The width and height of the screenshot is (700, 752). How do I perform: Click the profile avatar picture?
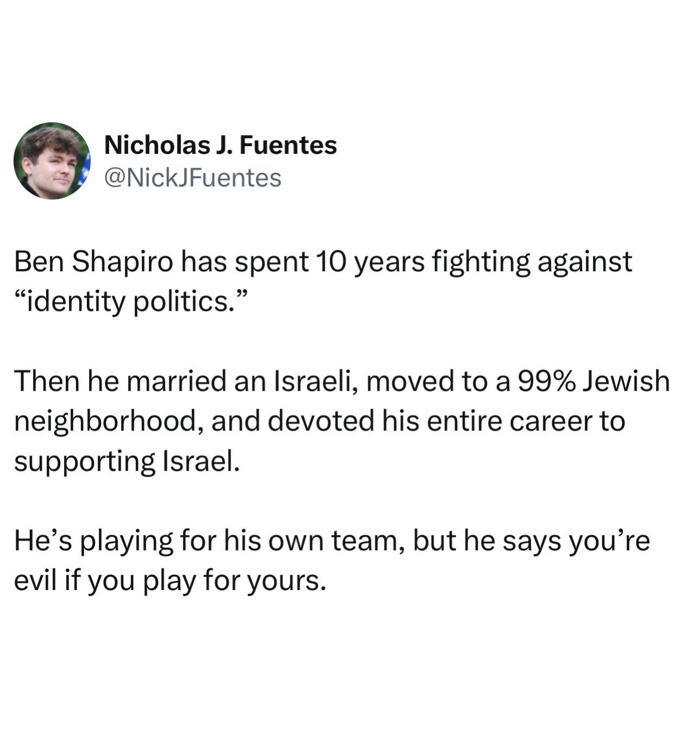click(52, 161)
